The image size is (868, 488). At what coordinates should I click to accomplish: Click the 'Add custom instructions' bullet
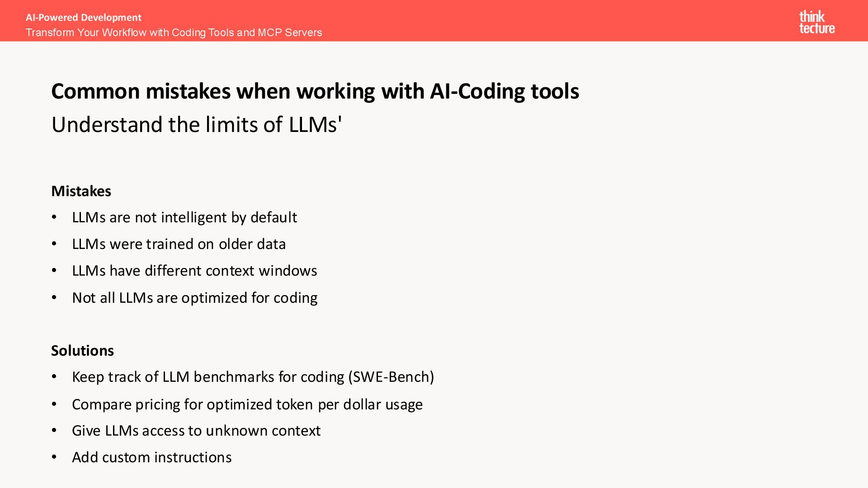tap(152, 457)
